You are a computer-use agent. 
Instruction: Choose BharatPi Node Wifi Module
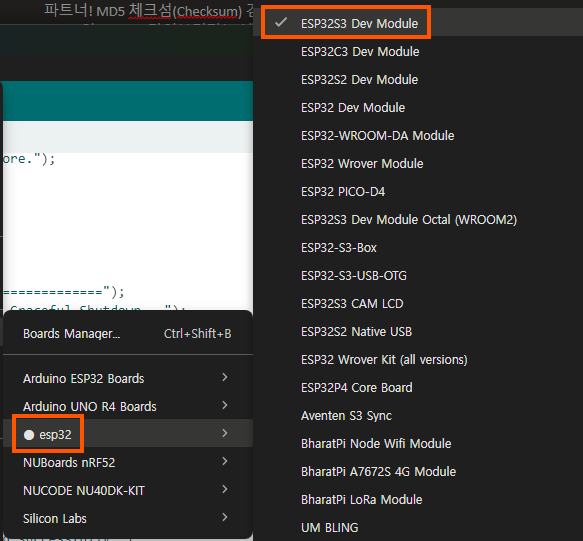(x=418, y=444)
